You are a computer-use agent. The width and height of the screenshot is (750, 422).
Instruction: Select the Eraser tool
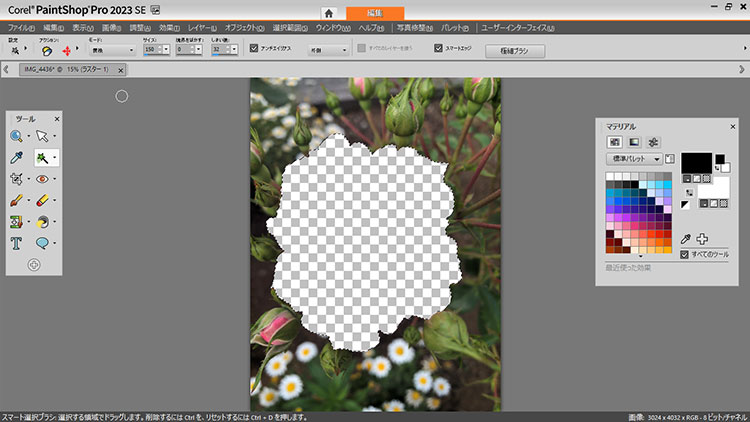coord(42,200)
